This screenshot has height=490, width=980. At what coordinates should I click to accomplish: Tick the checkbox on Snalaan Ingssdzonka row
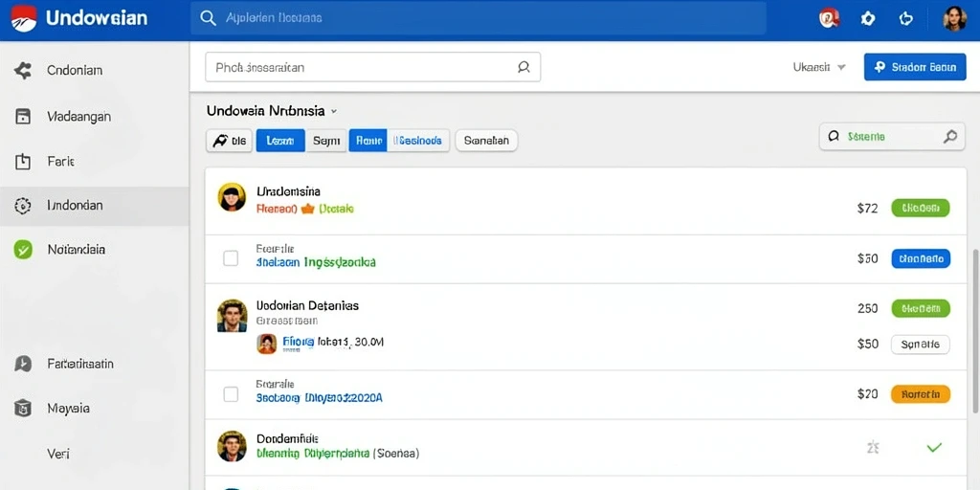tap(231, 258)
